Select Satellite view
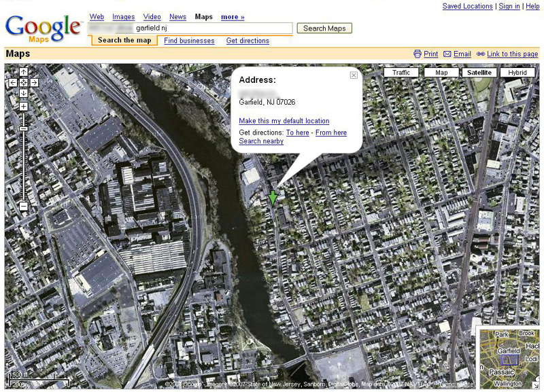The image size is (544, 392). pos(479,73)
